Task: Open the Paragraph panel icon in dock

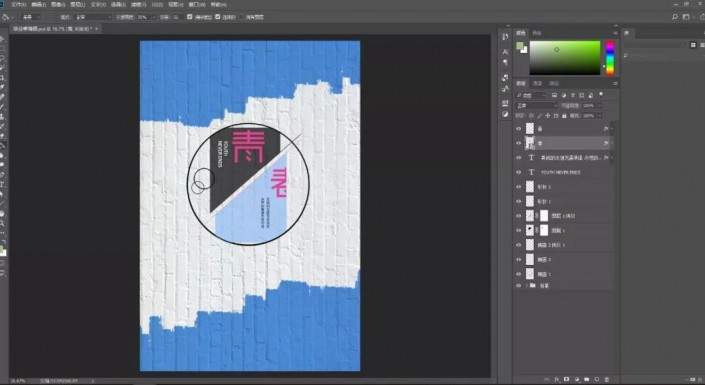Action: coord(505,62)
